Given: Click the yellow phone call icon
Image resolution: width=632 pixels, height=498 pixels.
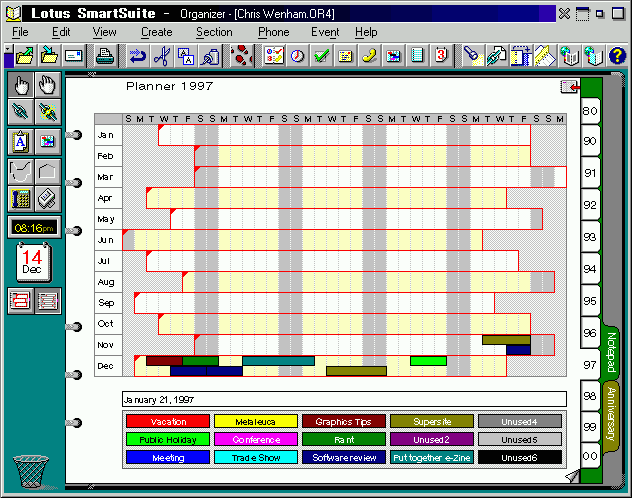Looking at the screenshot, I should coord(369,55).
